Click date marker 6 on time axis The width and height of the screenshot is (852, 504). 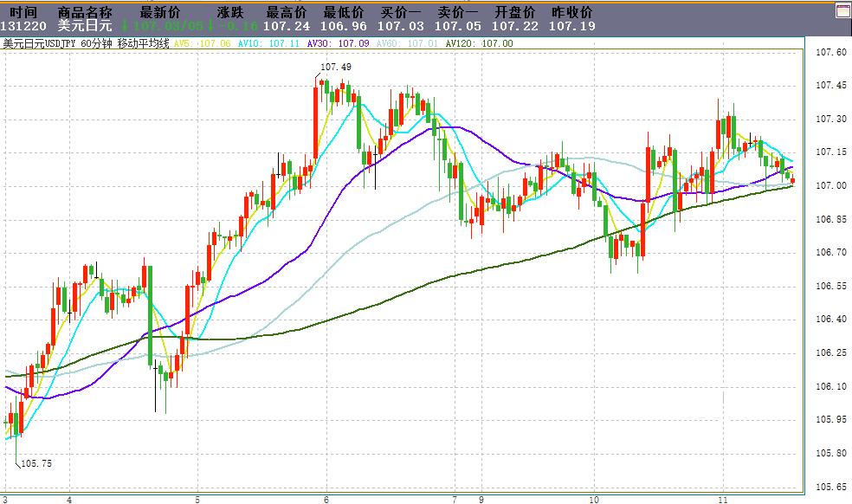(326, 500)
